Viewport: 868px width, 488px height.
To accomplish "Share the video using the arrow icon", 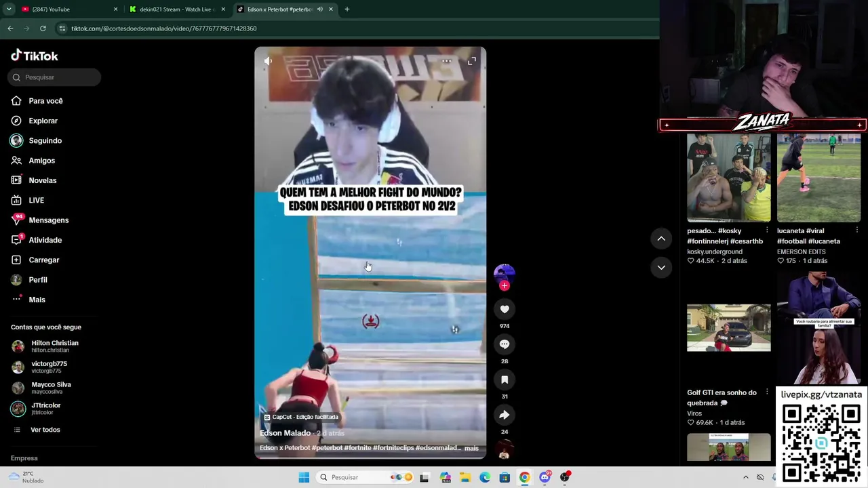I will point(505,415).
